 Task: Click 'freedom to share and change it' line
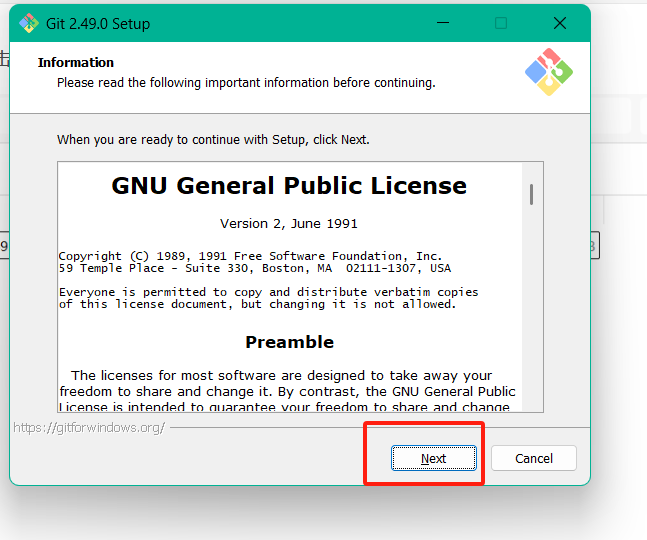pos(287,391)
